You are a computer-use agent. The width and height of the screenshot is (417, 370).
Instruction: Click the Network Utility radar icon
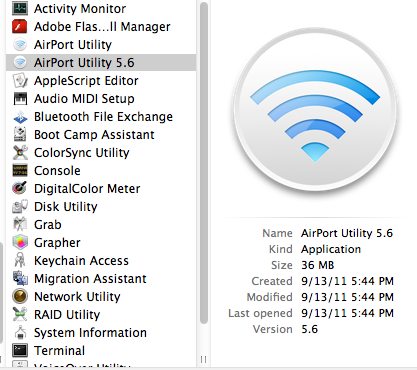pyautogui.click(x=20, y=296)
